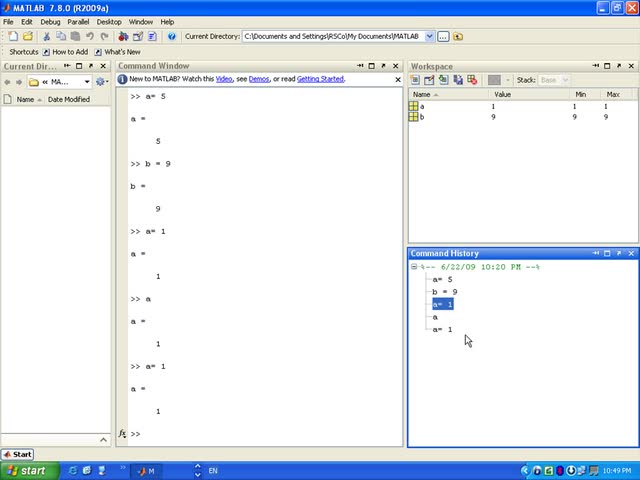Open the MATLAB Help question mark icon
Viewport: 640px width, 480px height.
[172, 36]
